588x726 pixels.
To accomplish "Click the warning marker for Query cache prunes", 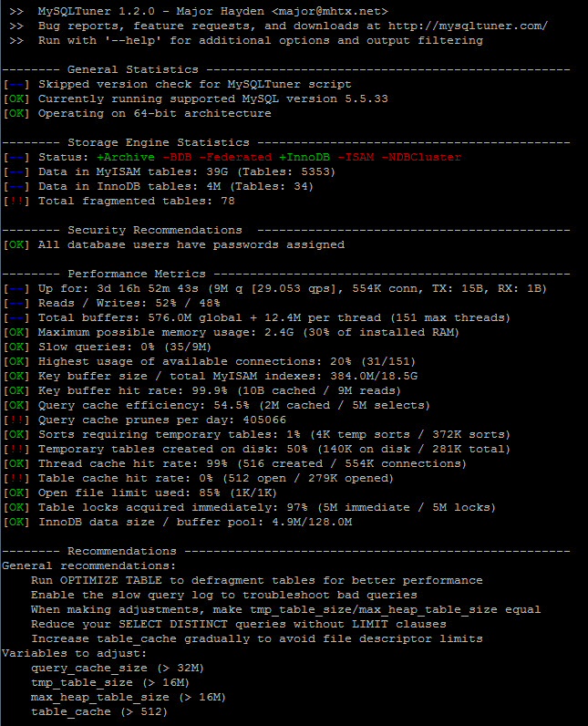I will coord(16,420).
